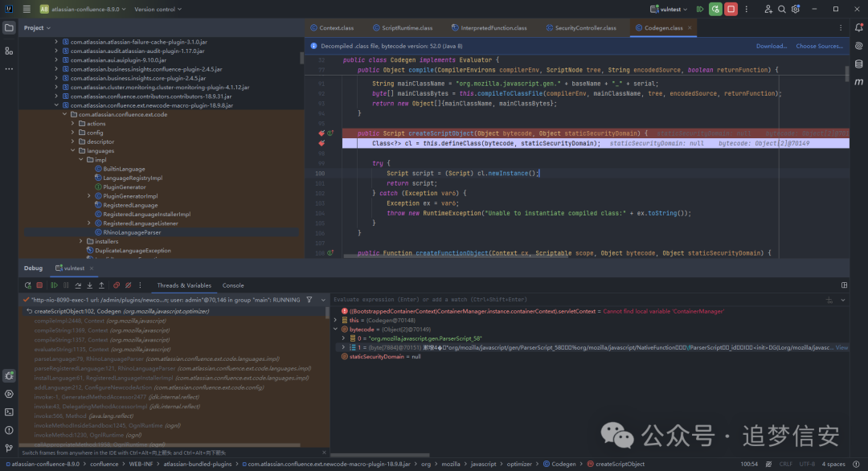This screenshot has width=868, height=471.
Task: Close the Codegen.class tab
Action: pos(690,27)
